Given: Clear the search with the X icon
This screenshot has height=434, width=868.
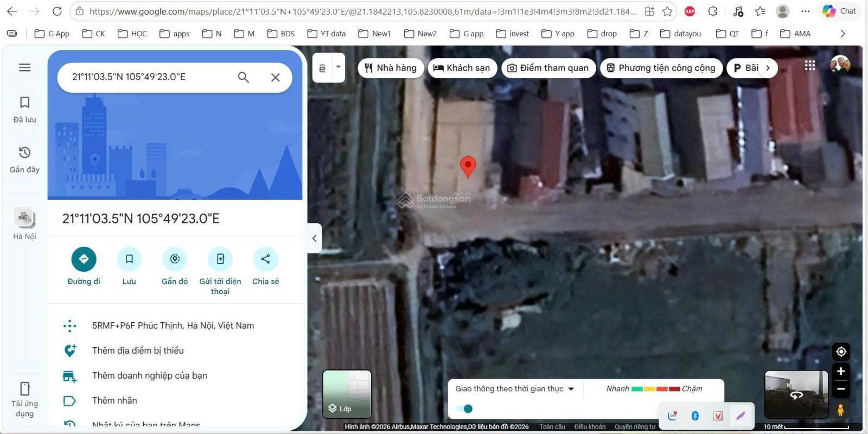Looking at the screenshot, I should (276, 78).
